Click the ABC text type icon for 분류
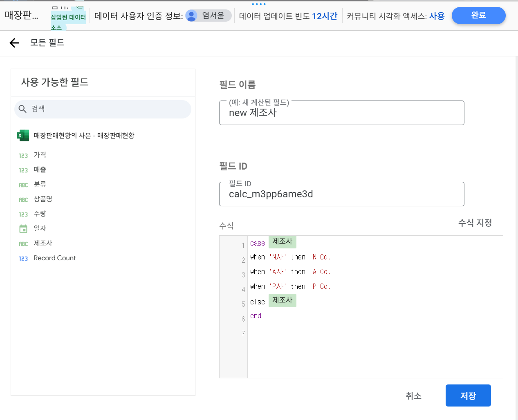Screen dimensions: 518x420 click(23, 185)
